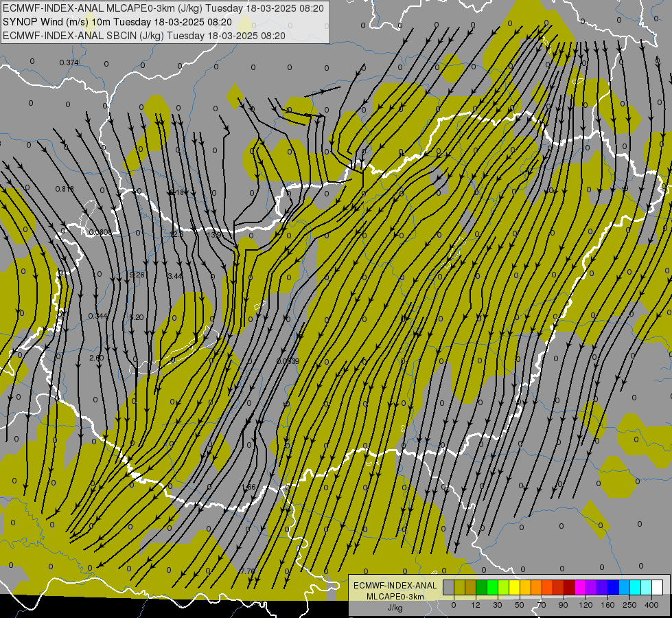The height and width of the screenshot is (618, 672).
Task: Click the gray swatch in the MLCAPE legend
Action: pos(449,587)
